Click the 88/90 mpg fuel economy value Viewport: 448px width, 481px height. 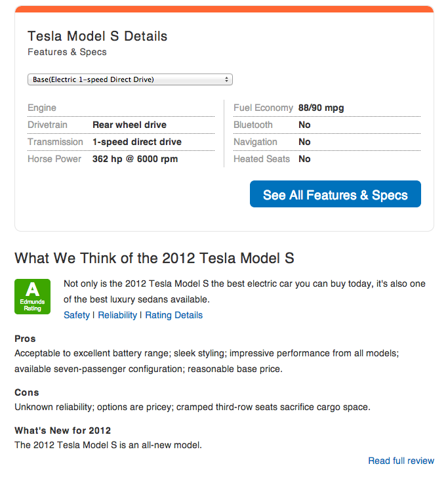tap(321, 108)
